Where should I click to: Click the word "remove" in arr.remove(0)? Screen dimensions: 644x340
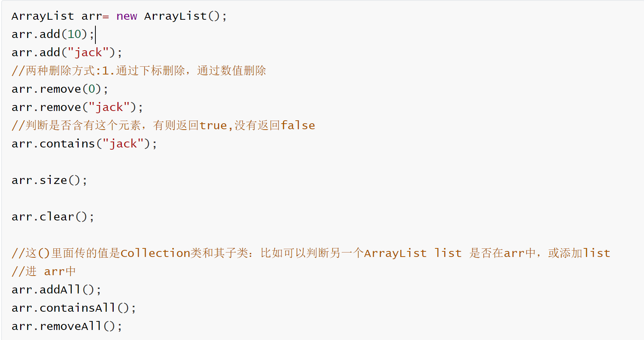click(60, 89)
